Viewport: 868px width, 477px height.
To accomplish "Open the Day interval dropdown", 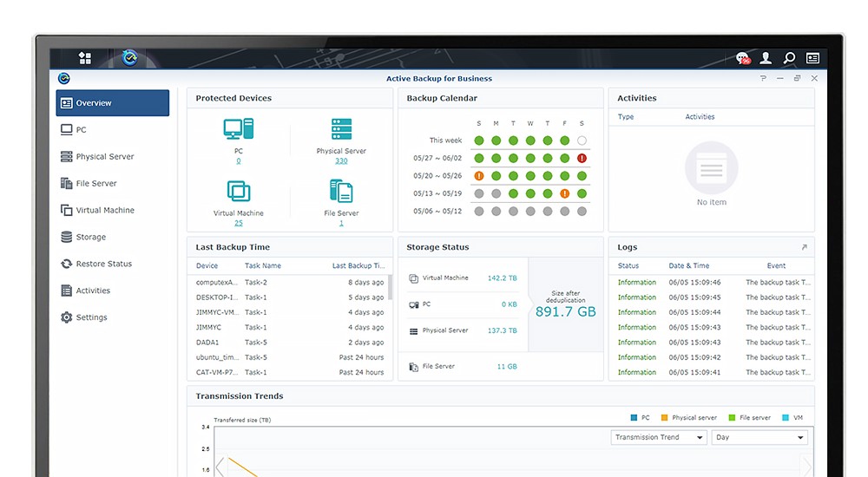I will (x=759, y=437).
